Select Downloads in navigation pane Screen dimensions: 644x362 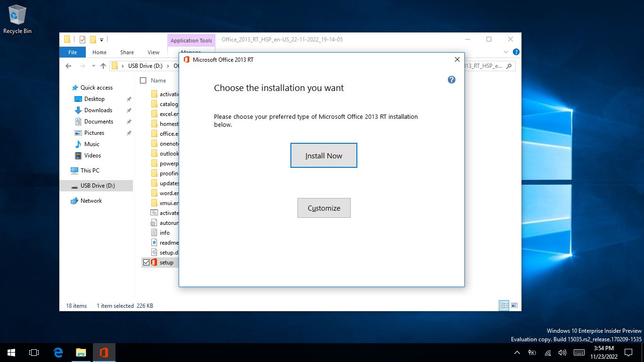pos(98,110)
